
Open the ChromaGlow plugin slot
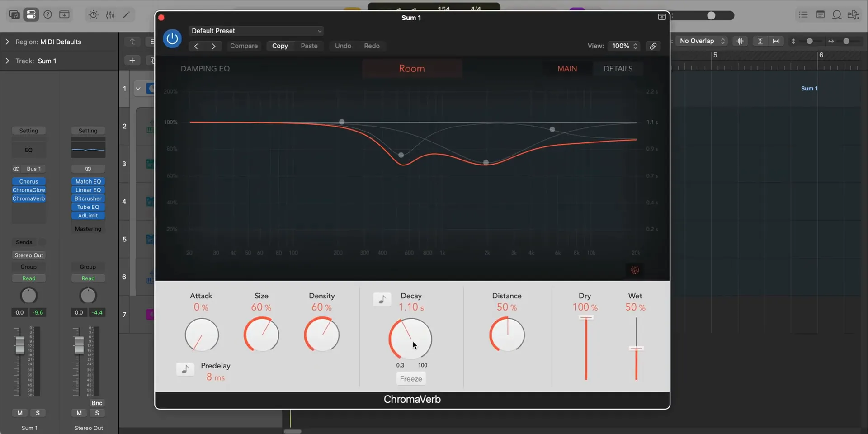coord(28,190)
